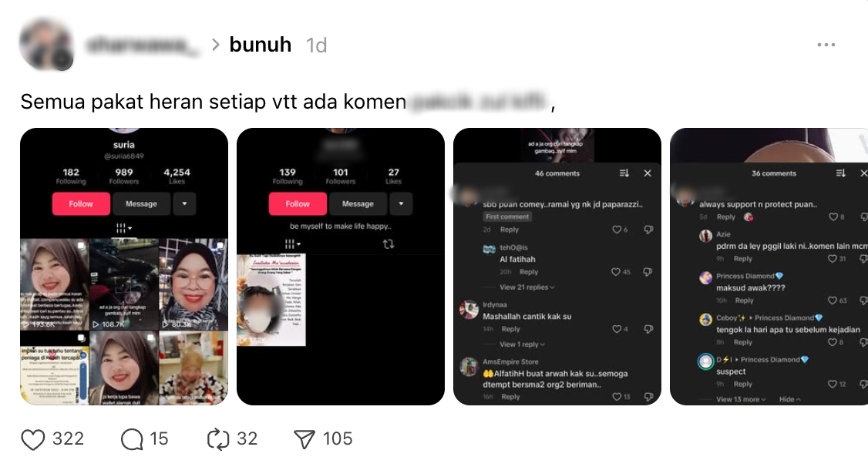Open the 46 comments screenshot image

tap(557, 267)
